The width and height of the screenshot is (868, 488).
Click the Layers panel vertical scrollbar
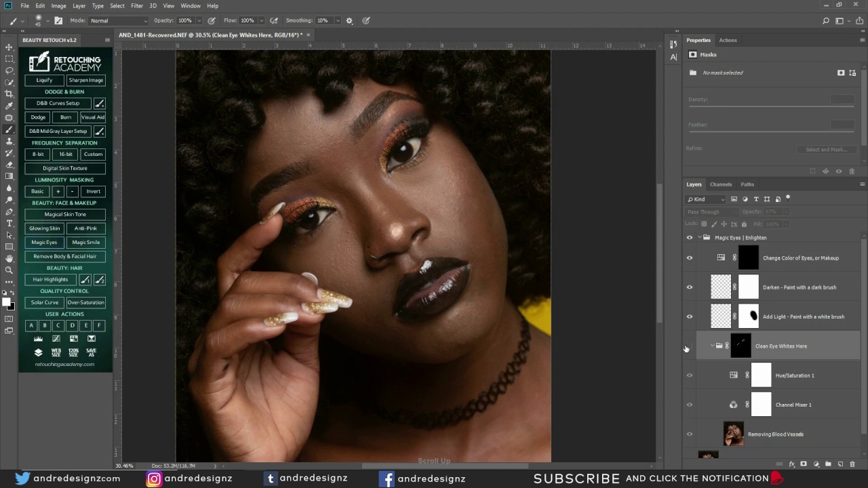863,338
